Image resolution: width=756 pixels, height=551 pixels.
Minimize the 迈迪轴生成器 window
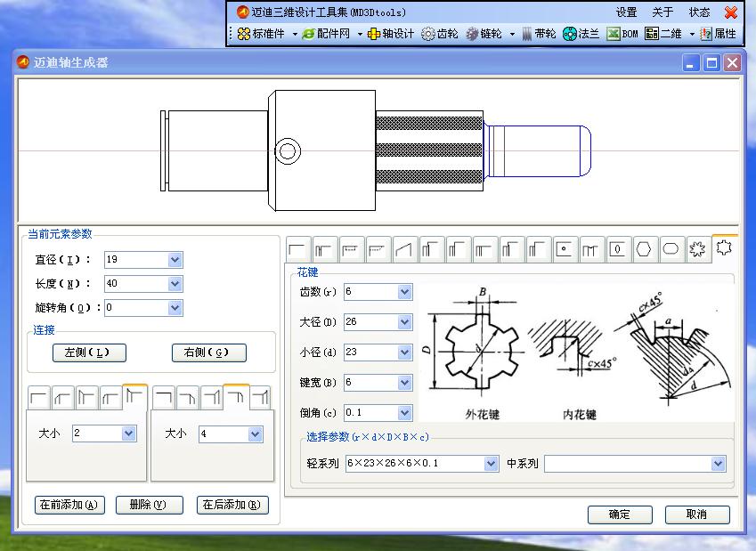691,62
